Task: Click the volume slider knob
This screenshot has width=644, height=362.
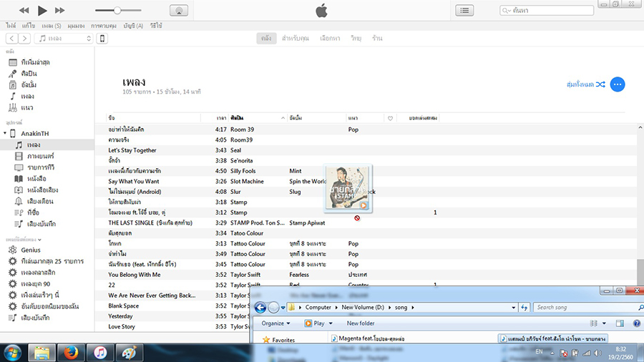Action: point(117,10)
